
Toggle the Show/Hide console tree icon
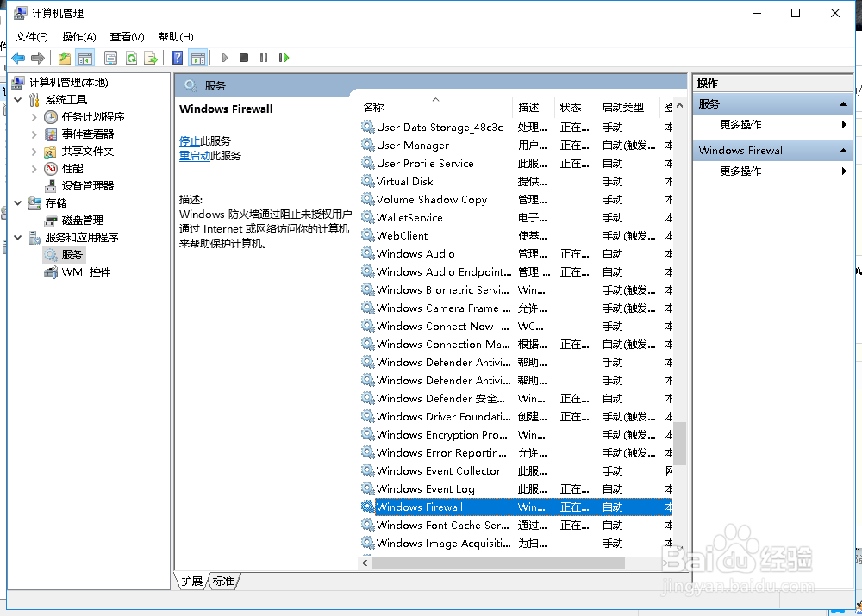84,58
